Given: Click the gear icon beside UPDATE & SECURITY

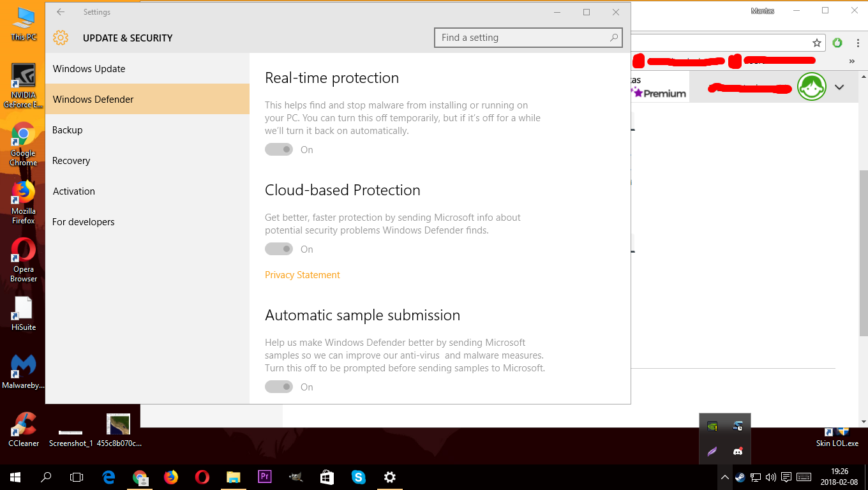Looking at the screenshot, I should point(61,38).
